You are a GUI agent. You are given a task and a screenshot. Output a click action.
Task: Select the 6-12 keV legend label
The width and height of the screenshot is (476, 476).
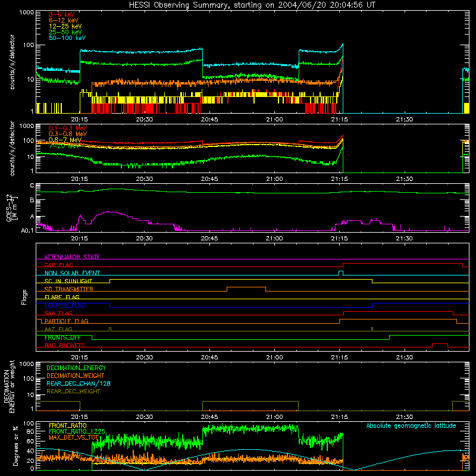[x=64, y=20]
